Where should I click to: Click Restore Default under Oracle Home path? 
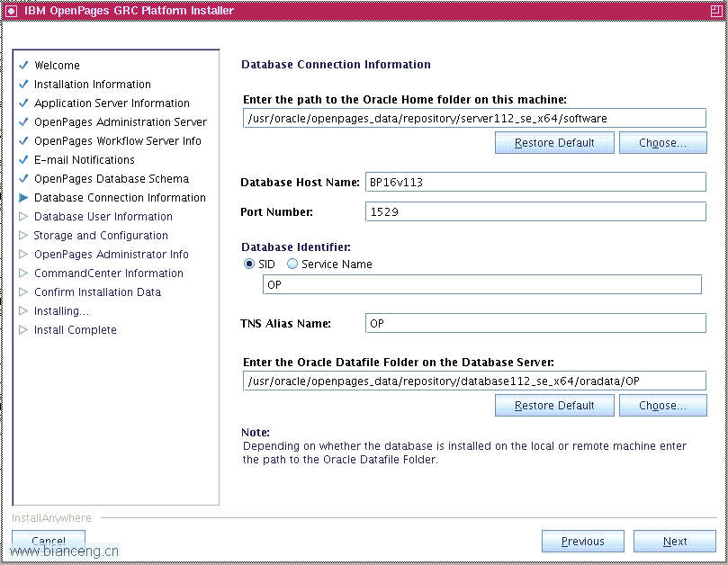(554, 142)
